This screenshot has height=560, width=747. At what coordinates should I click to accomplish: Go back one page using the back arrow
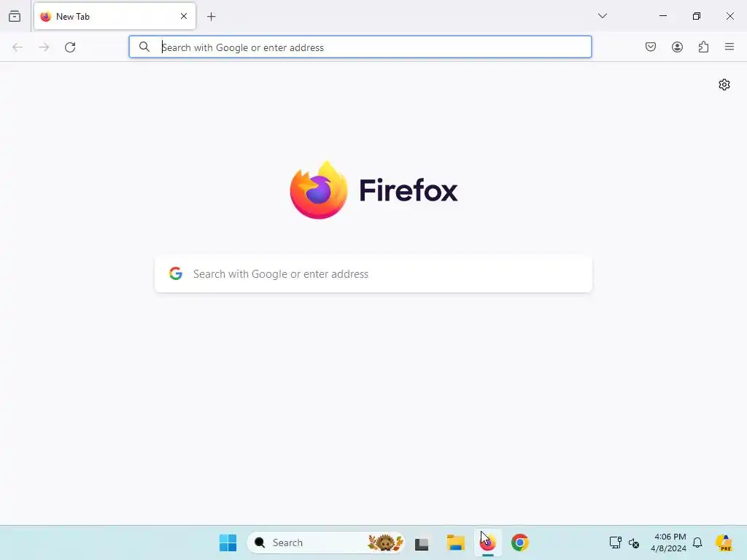18,47
